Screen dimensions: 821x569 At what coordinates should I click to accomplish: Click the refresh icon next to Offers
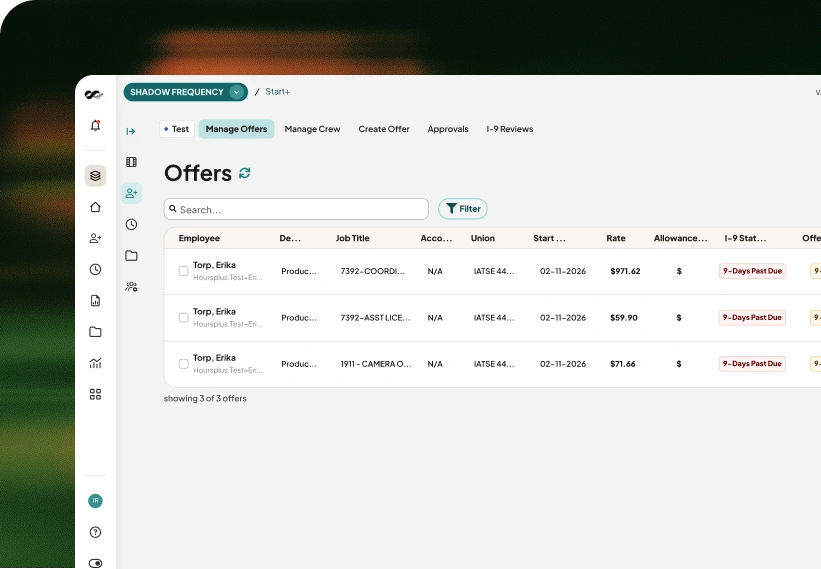[x=245, y=173]
